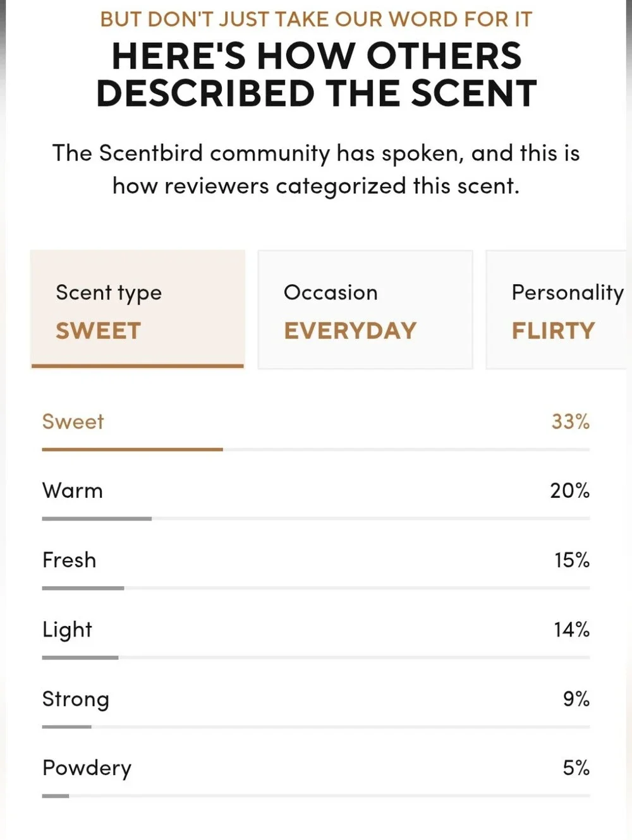Select the Light category row
Screen dimensions: 632x840
(316, 637)
